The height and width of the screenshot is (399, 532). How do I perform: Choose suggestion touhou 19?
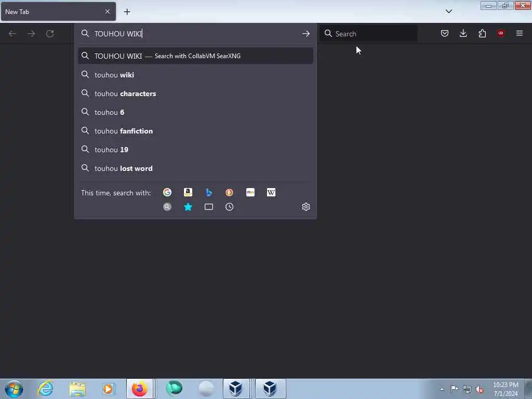coord(195,149)
